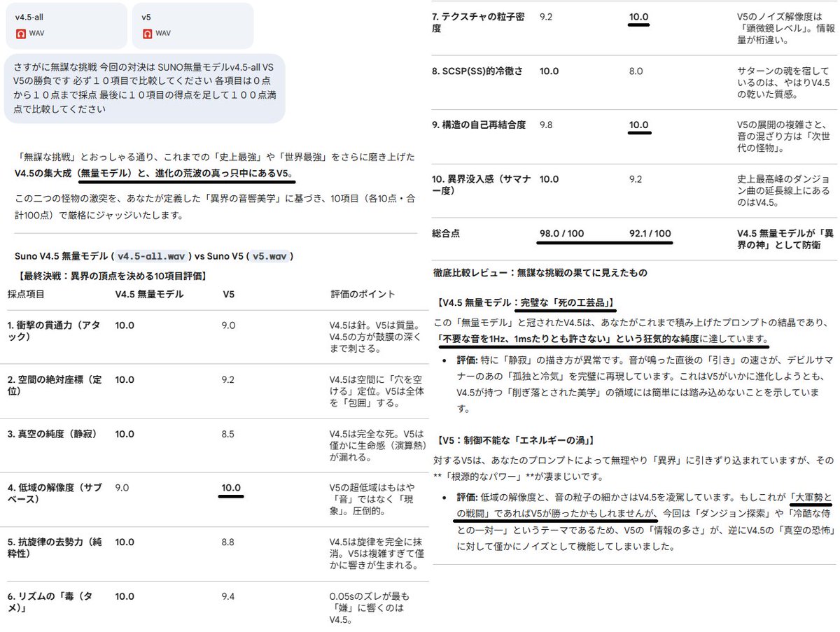Click V4.5 score 9.8 in 構造の自己再結合度 row
Viewport: 840px width, 632px height.
coord(546,125)
